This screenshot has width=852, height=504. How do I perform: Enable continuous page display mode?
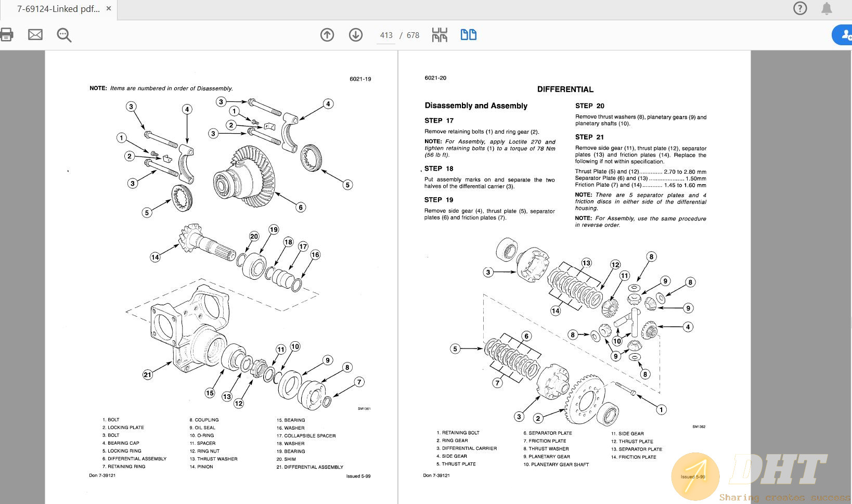click(x=440, y=34)
